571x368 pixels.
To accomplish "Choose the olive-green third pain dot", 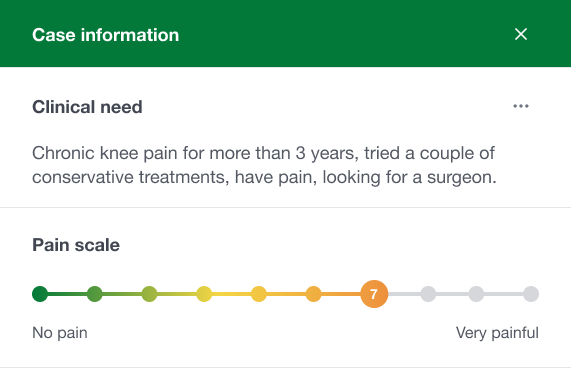I will coord(149,294).
